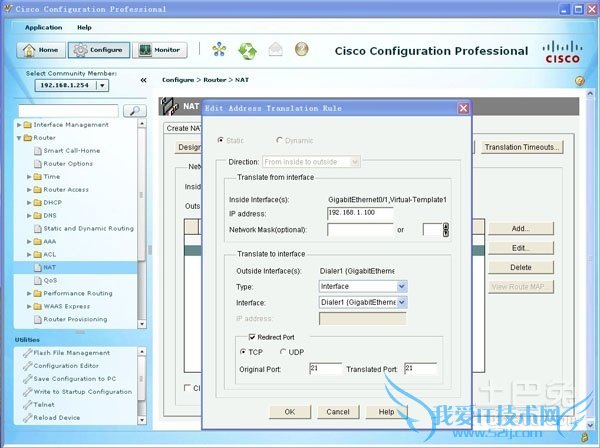Select Smart Call-Home in tree
Image resolution: width=600 pixels, height=448 pixels.
coord(72,151)
